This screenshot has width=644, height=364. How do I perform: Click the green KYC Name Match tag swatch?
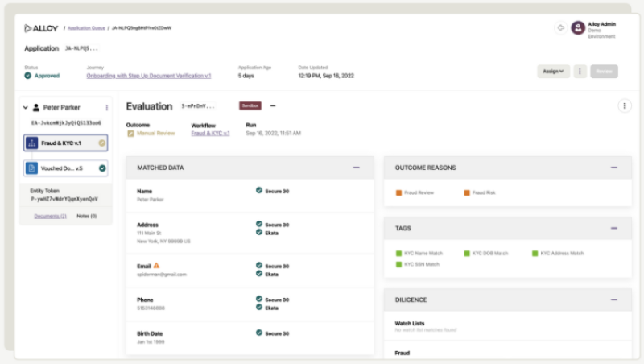coord(398,254)
